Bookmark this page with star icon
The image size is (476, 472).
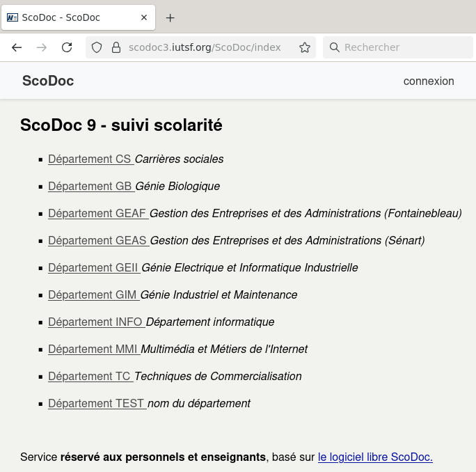[304, 47]
